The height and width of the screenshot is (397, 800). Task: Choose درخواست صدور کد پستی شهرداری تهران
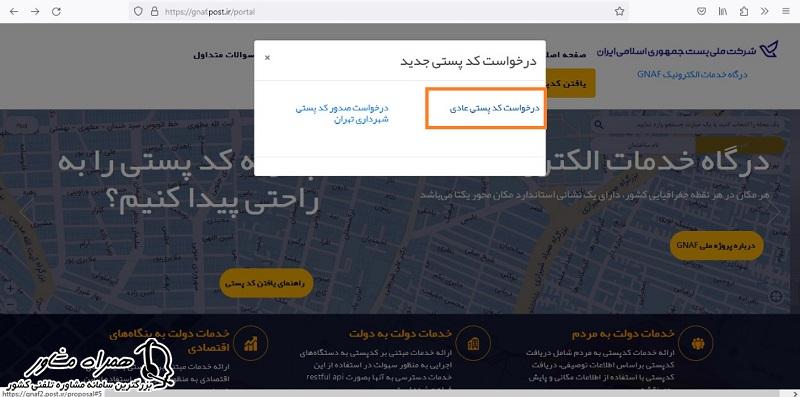[342, 114]
